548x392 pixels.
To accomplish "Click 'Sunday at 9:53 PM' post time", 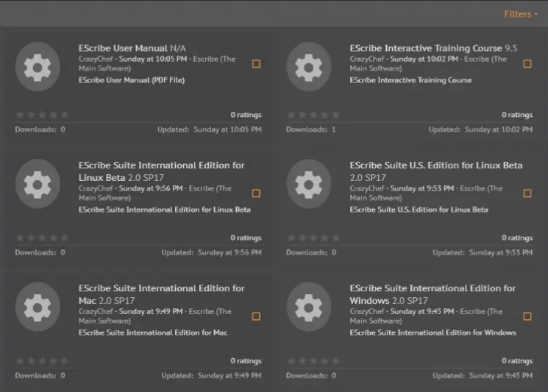I will (x=421, y=188).
